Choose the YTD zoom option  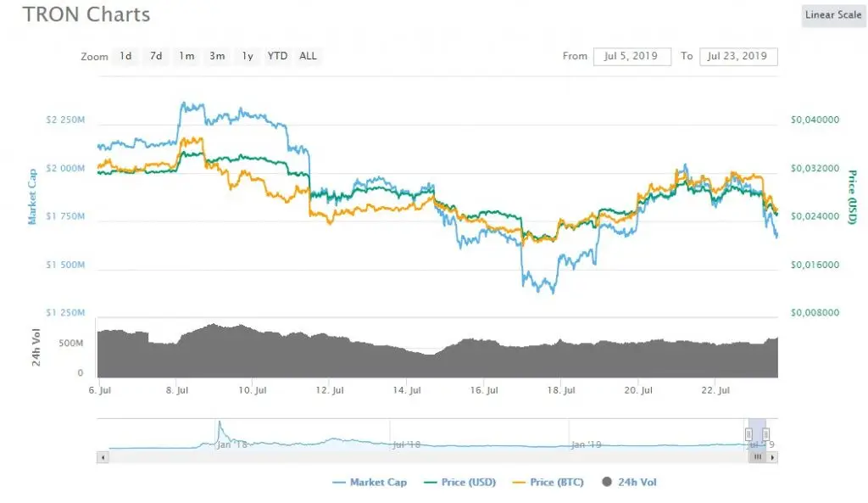[x=277, y=56]
